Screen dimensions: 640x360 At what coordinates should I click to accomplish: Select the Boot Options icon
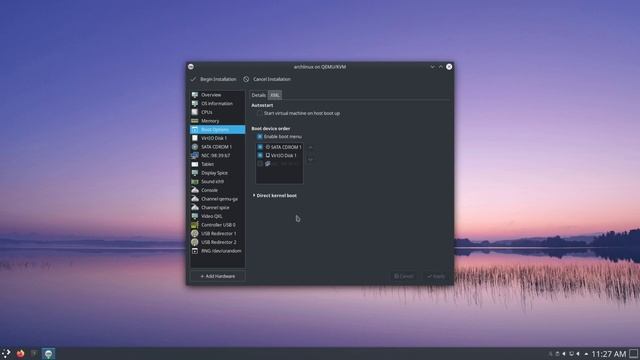click(x=195, y=129)
